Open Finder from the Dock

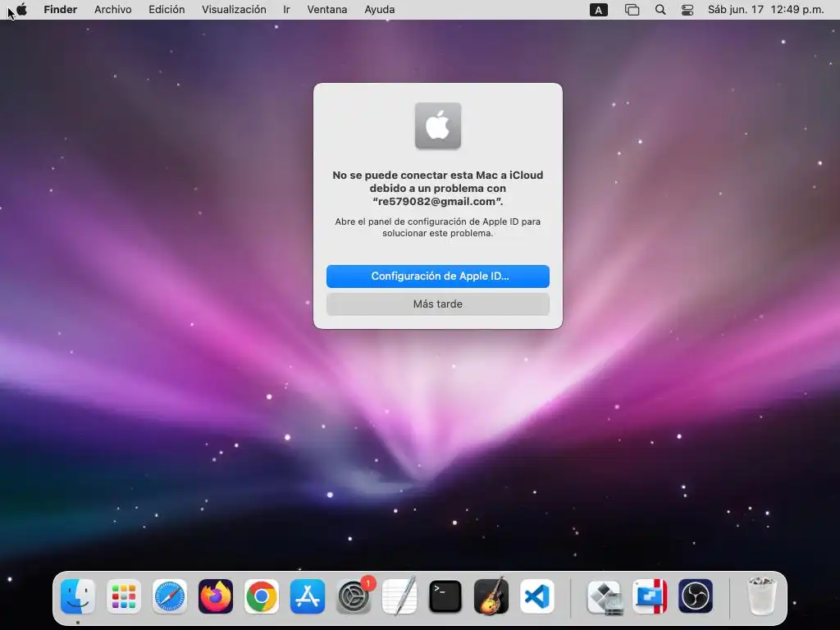coord(78,596)
